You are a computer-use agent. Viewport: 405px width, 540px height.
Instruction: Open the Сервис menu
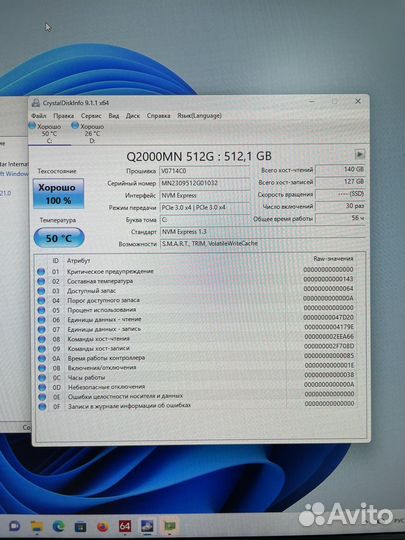(91, 116)
